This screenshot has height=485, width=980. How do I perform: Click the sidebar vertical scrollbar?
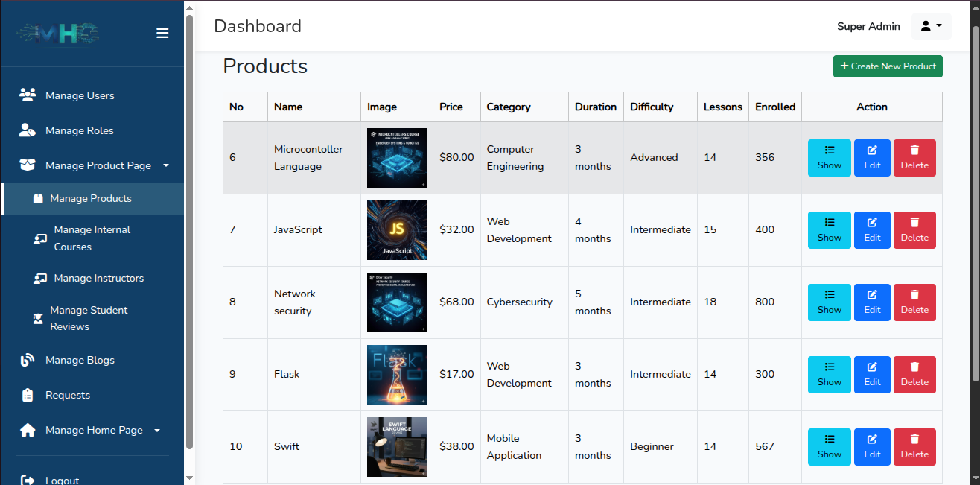coord(189,231)
